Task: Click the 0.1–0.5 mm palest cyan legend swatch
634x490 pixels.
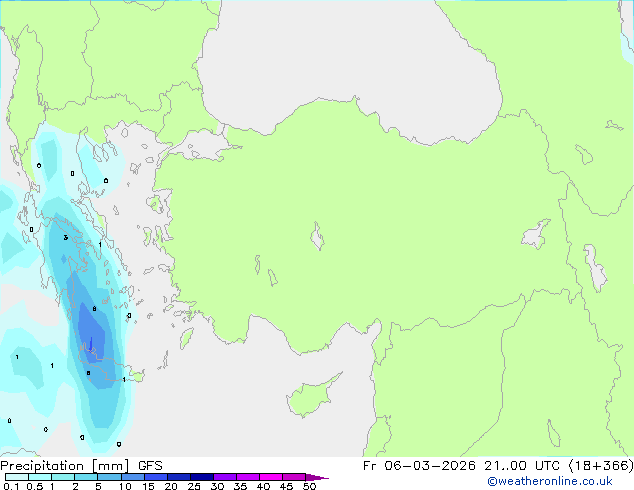Action: click(x=17, y=477)
